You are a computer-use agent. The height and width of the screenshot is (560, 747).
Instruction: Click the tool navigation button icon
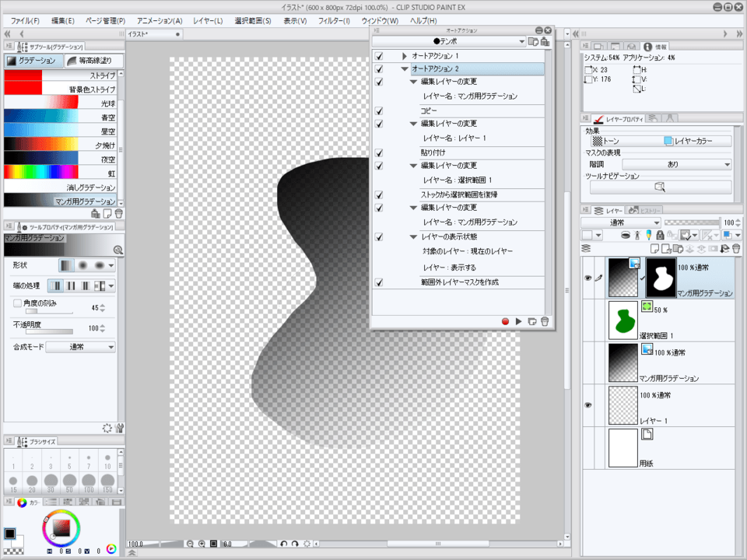pyautogui.click(x=660, y=187)
